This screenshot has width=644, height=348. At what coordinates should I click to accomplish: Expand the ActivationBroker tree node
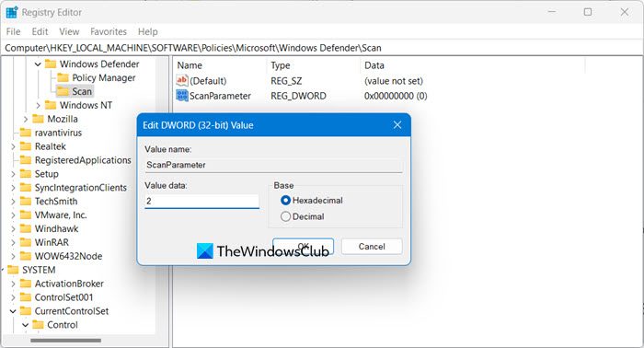click(13, 284)
